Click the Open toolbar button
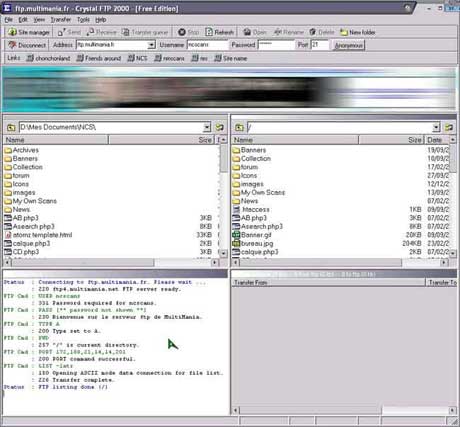The height and width of the screenshot is (427, 460). pos(255,32)
